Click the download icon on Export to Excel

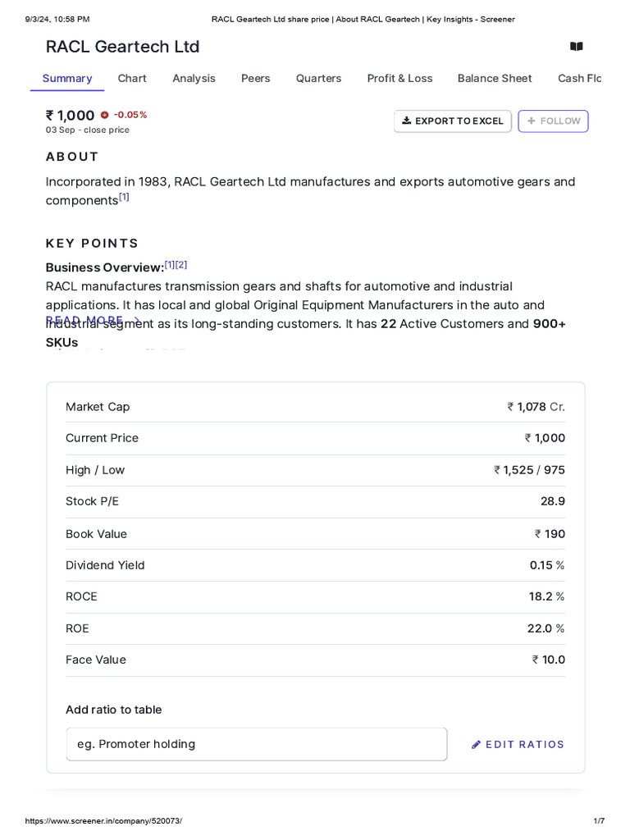tap(406, 121)
